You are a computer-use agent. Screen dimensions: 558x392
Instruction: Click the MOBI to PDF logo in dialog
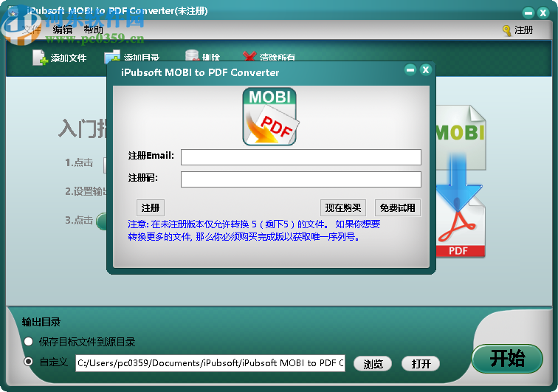[x=270, y=117]
